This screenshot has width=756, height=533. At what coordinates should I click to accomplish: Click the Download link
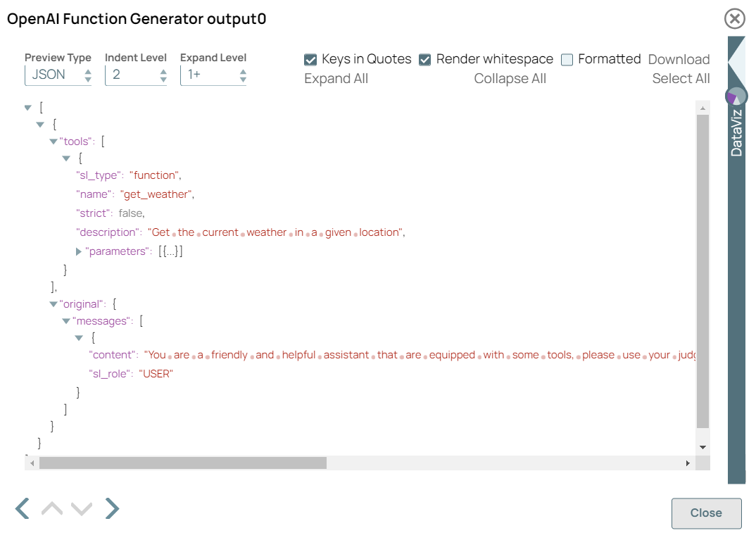(x=679, y=59)
